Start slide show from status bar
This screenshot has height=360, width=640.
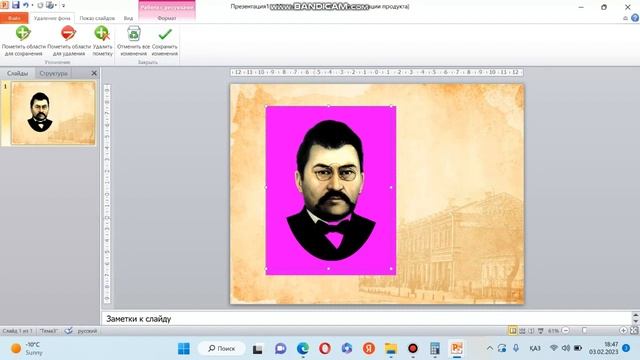(540, 331)
